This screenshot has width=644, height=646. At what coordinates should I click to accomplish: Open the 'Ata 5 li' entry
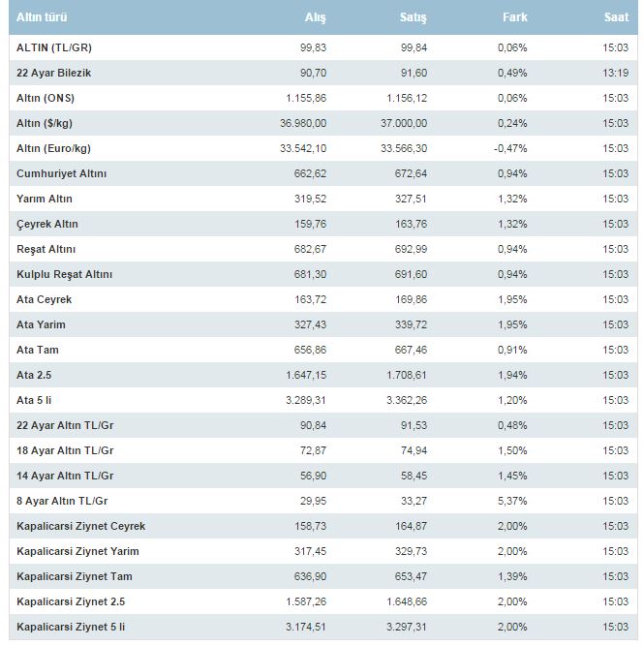38,400
